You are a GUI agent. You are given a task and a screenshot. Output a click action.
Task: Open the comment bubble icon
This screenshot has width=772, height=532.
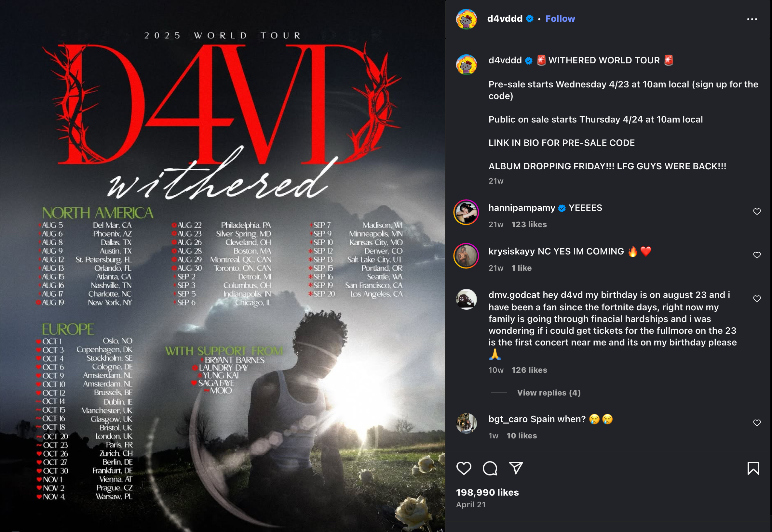490,468
